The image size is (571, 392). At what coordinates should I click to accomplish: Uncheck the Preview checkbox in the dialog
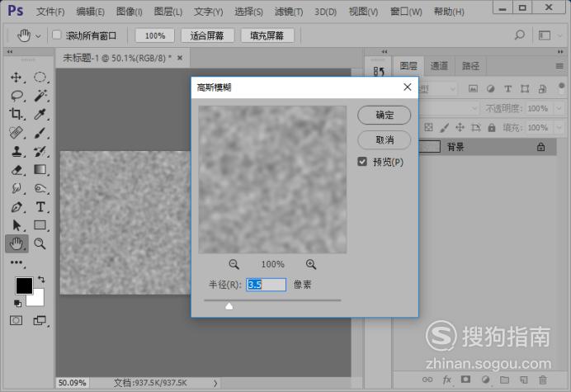click(362, 162)
